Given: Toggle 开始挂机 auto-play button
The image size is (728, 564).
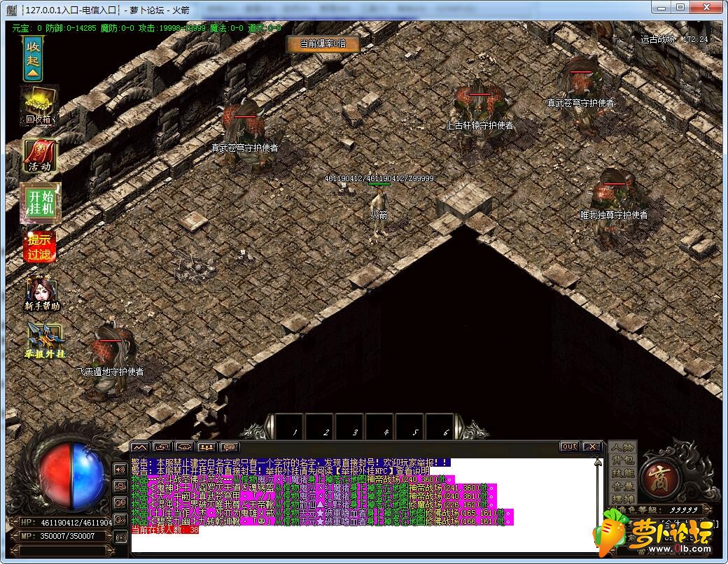Looking at the screenshot, I should pos(41,202).
